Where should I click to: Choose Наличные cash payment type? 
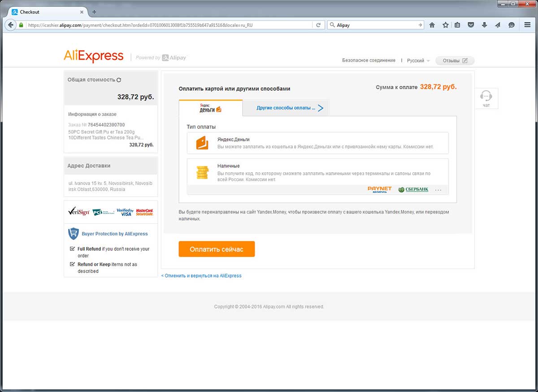318,176
